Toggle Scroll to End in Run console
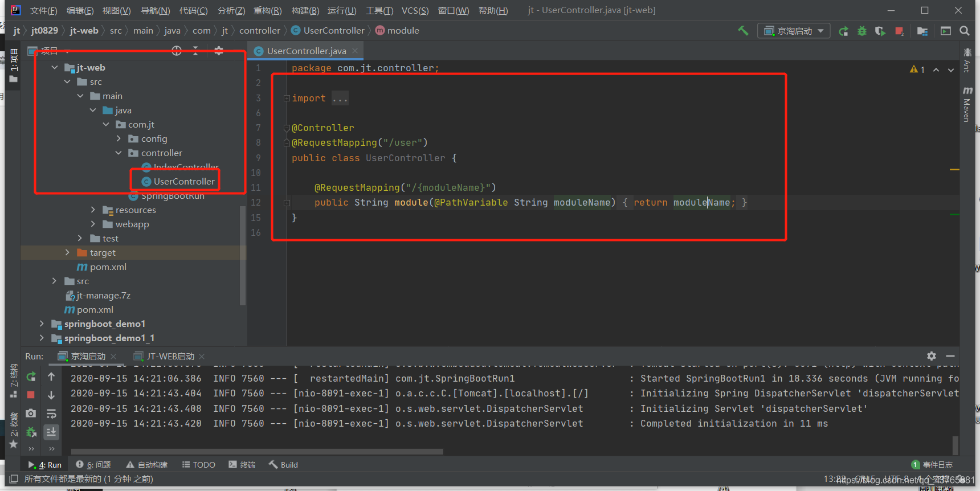 tap(51, 432)
